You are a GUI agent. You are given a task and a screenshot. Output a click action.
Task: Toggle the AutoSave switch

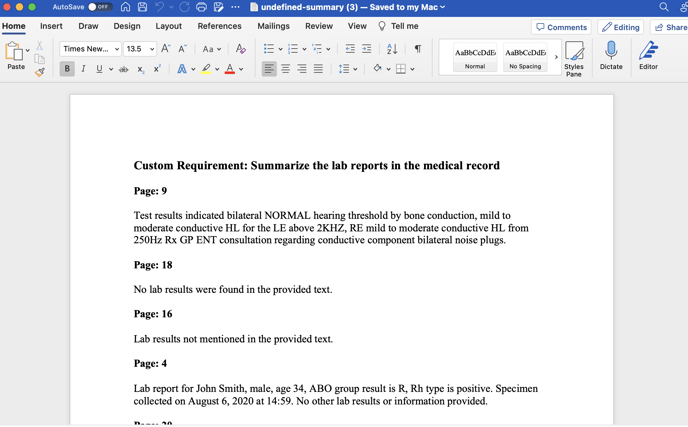point(99,7)
